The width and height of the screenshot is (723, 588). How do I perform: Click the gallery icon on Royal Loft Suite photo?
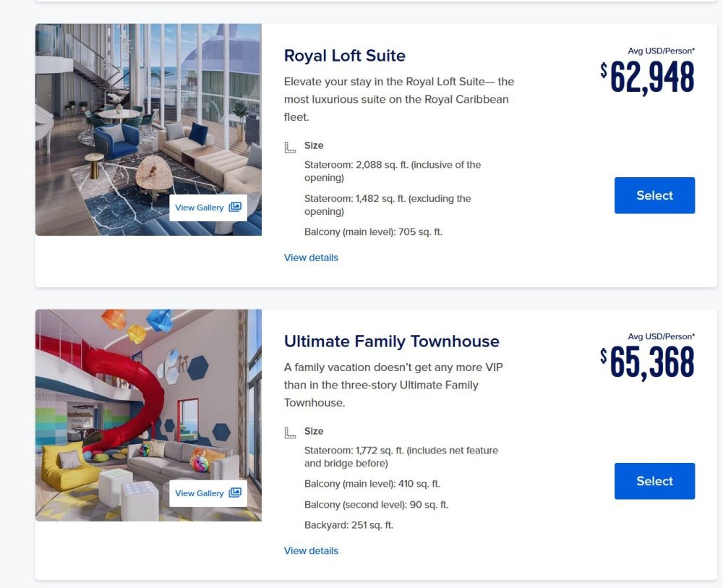pyautogui.click(x=235, y=207)
